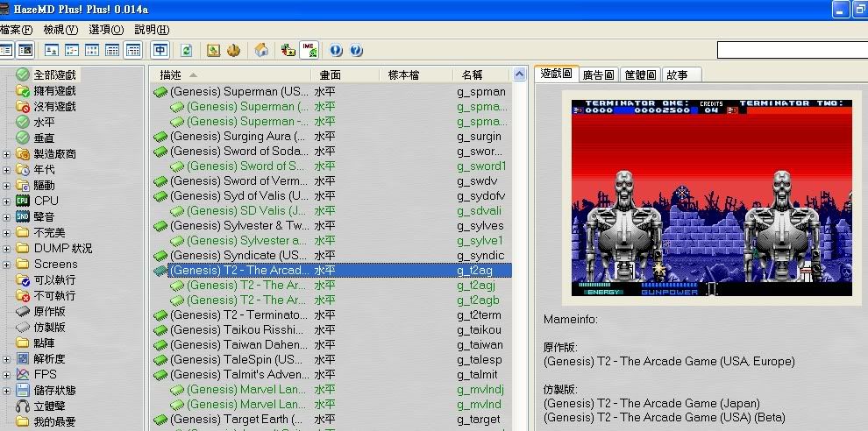Select 擁有遊戲 folder icon

[x=23, y=91]
